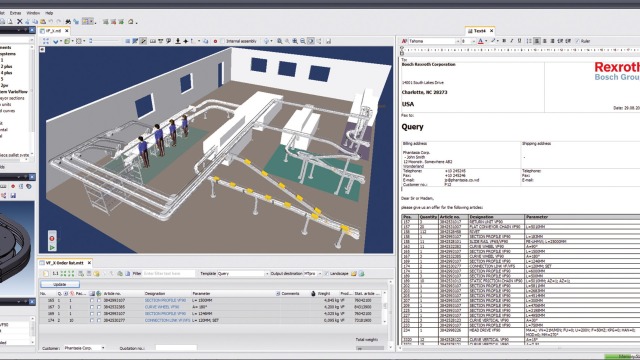Open the font color picker
The height and width of the screenshot is (360, 640).
point(482,41)
